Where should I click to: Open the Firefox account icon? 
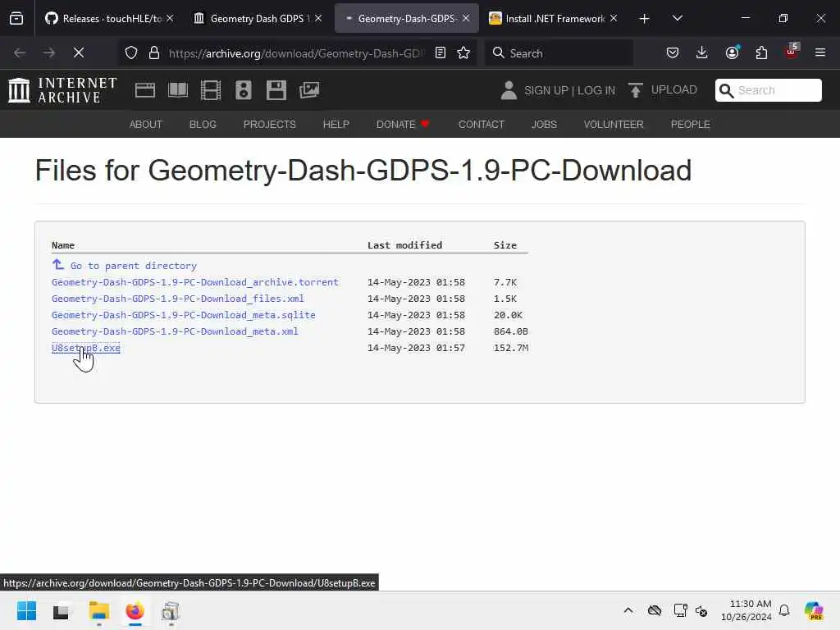click(x=732, y=52)
